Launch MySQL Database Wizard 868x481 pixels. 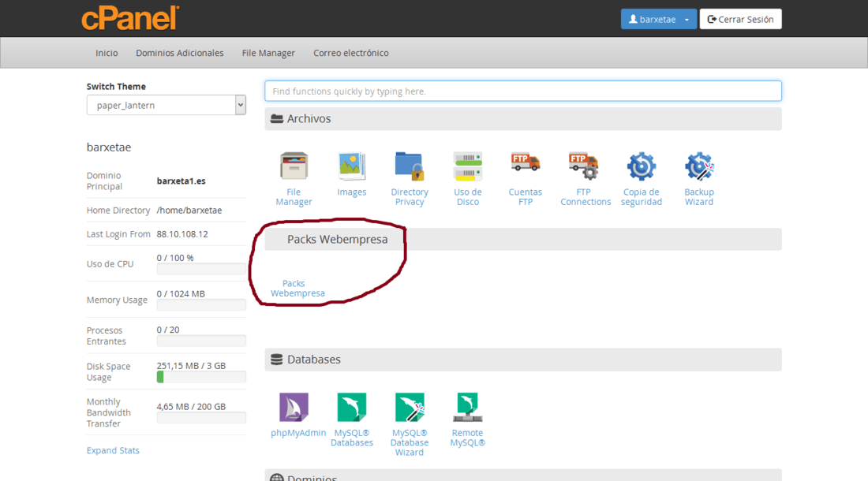(x=409, y=407)
